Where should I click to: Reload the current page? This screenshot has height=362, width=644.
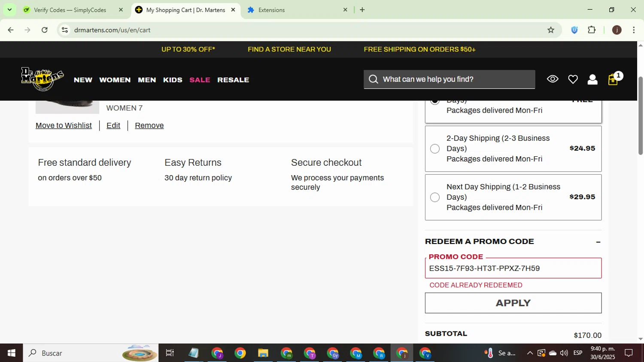[x=45, y=30]
